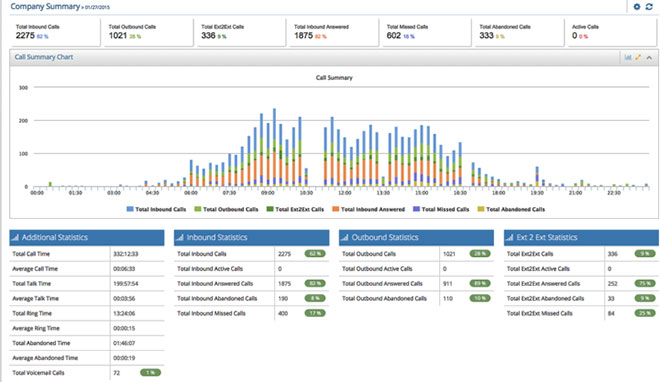Toggle Total Abandoned Calls legend swatch

coord(481,209)
